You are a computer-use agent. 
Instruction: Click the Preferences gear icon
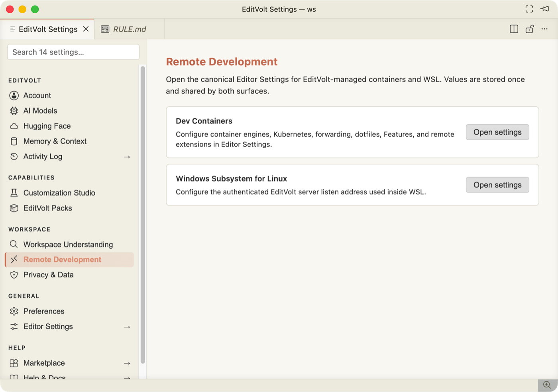point(14,311)
